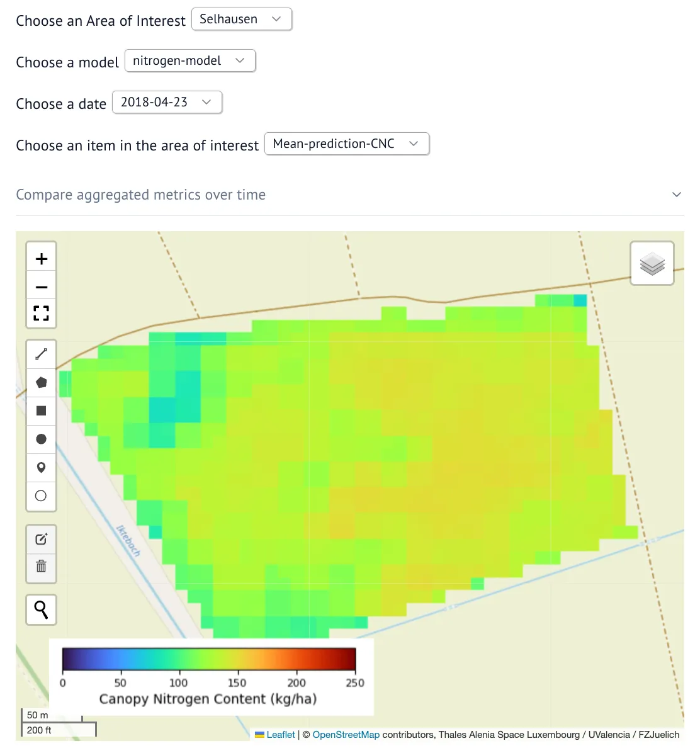Click the colorbar tick label 100
Image resolution: width=700 pixels, height=753 pixels.
[179, 683]
